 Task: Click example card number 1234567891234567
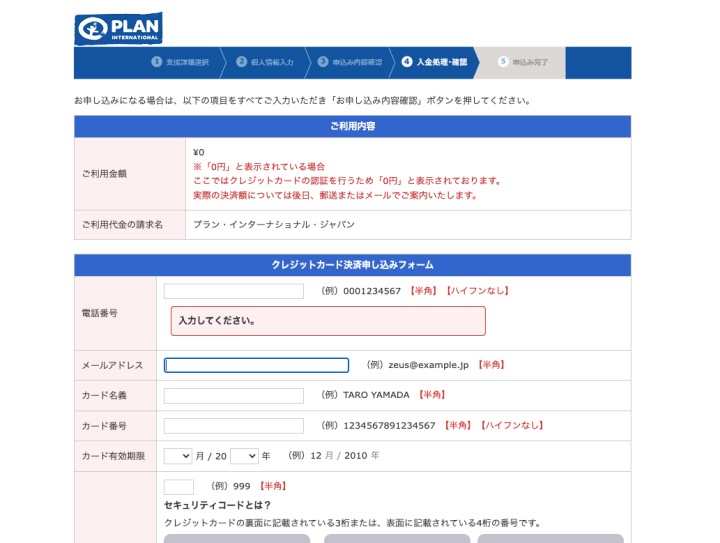(389, 425)
